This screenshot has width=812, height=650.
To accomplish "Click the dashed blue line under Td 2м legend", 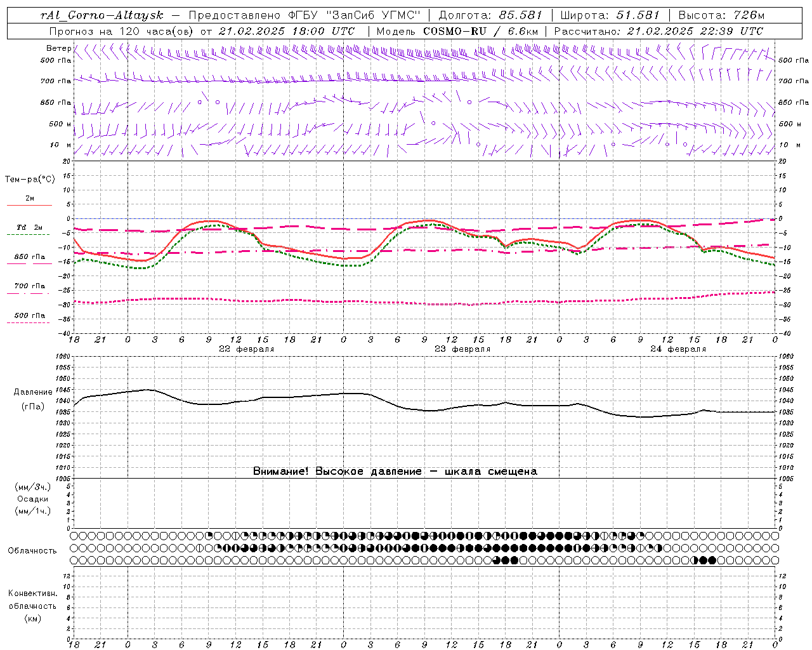I will (x=29, y=234).
